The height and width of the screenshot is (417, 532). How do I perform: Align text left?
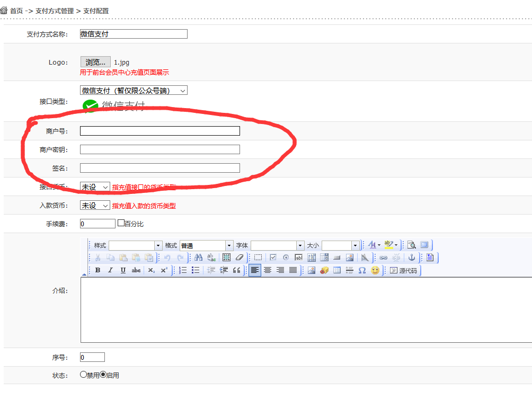click(255, 270)
